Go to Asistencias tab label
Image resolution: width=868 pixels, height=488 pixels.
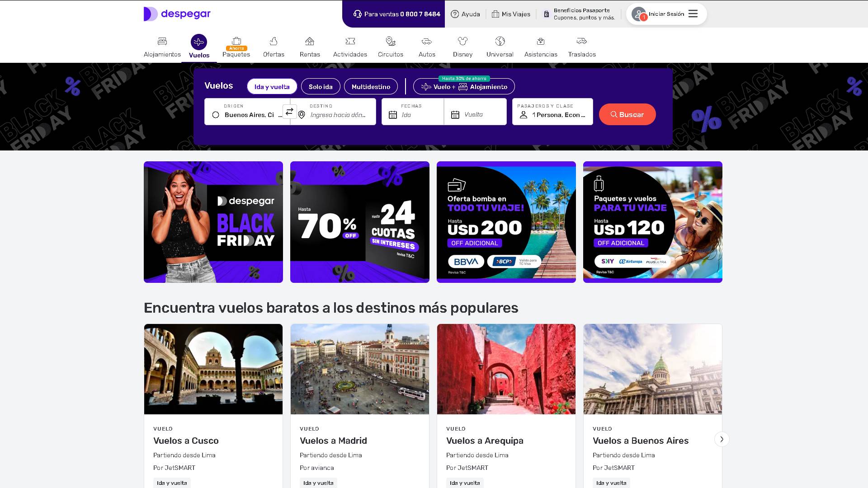click(x=541, y=54)
